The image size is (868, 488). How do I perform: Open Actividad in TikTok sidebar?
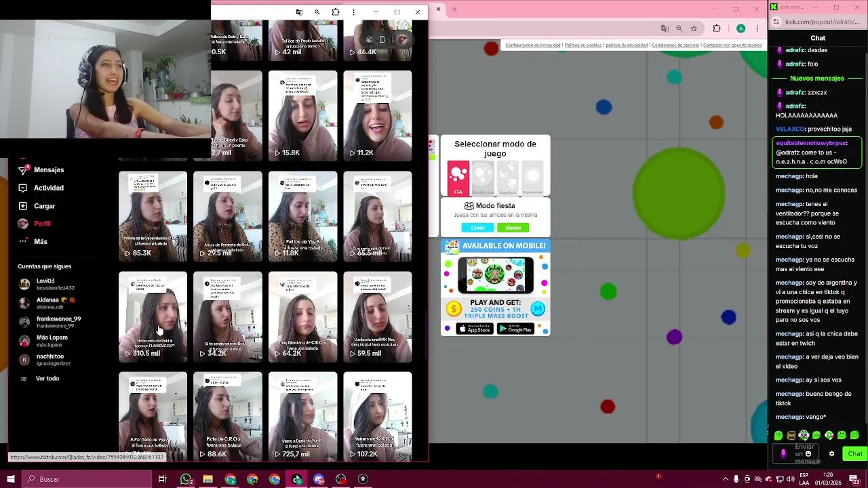click(x=41, y=188)
